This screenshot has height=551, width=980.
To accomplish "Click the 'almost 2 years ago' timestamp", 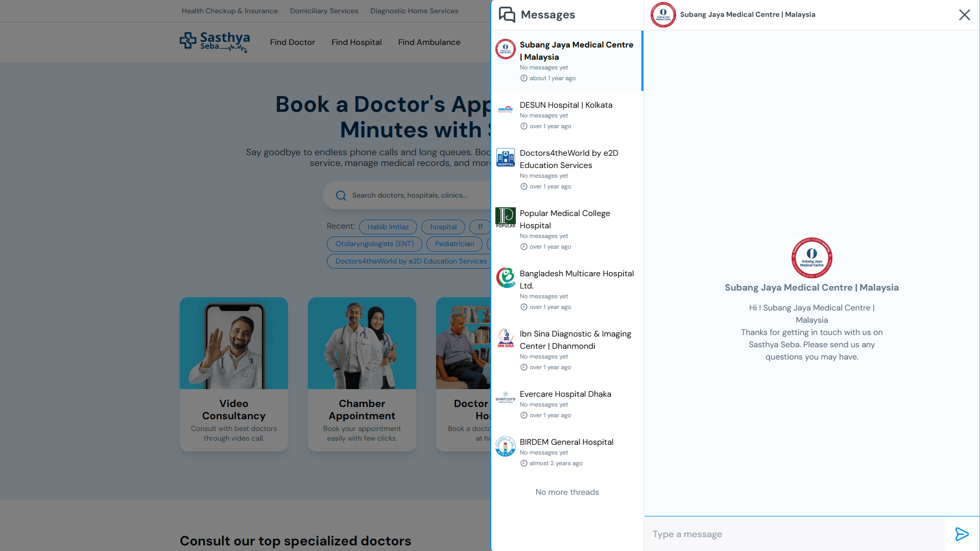I will coord(556,463).
